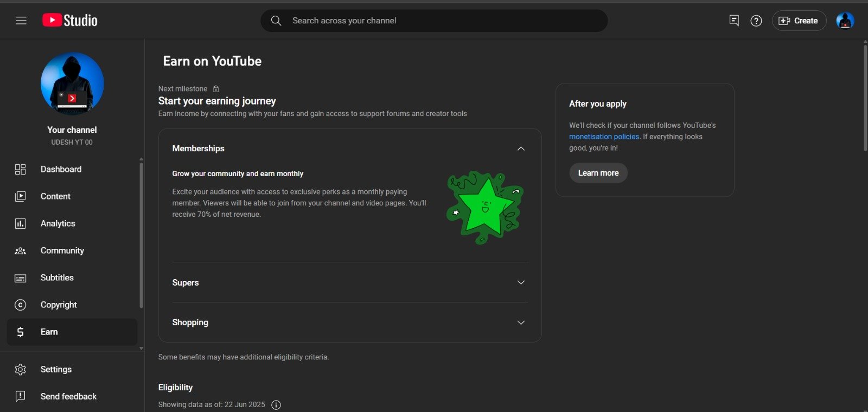The image size is (868, 412).
Task: Click the Copyright circle-C icon
Action: click(x=20, y=305)
